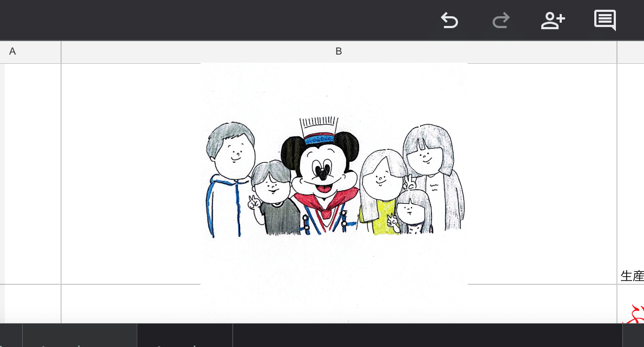The width and height of the screenshot is (644, 347).
Task: Select the cell containing text "生産"
Action: 631,173
